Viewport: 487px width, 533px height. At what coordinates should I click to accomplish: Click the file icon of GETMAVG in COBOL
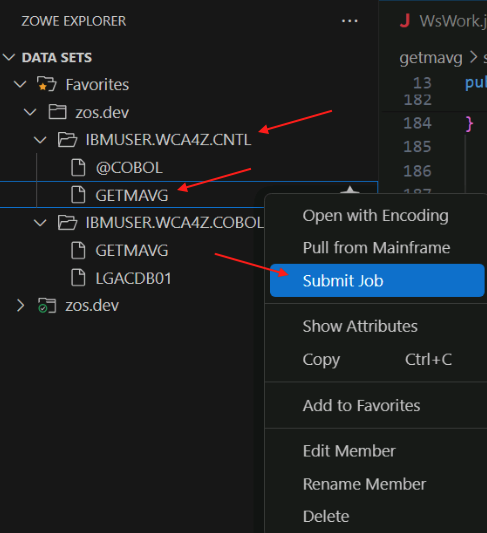[78, 251]
